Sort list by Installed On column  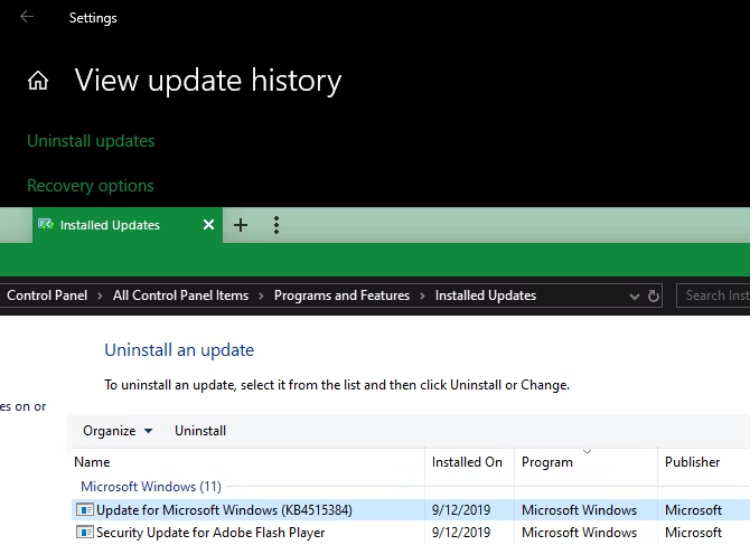[469, 462]
